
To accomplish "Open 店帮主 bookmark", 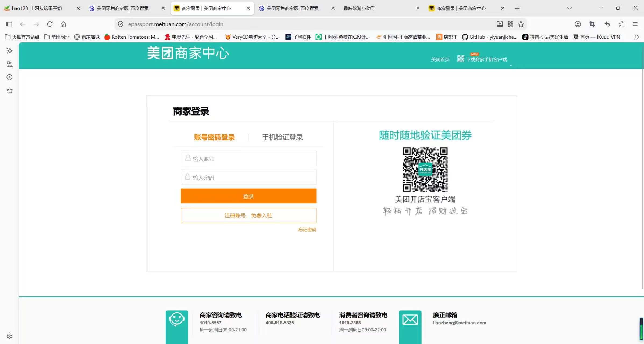I will 447,37.
